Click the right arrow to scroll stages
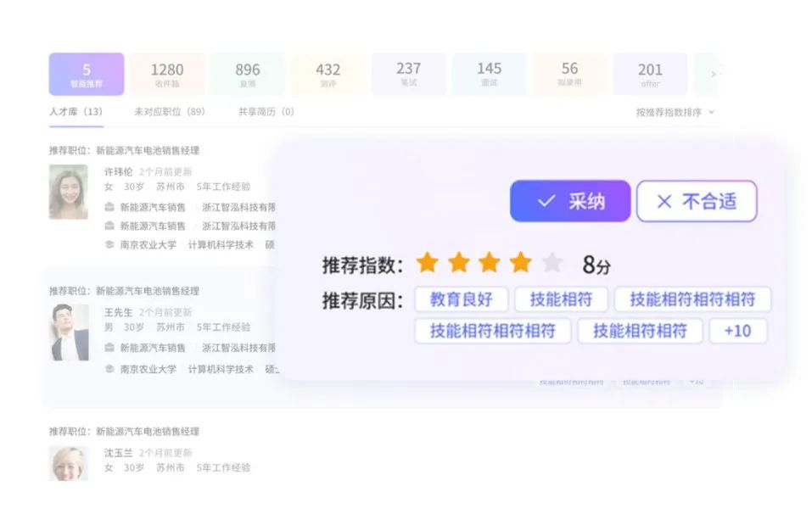This screenshot has width=812, height=514. coord(713,75)
